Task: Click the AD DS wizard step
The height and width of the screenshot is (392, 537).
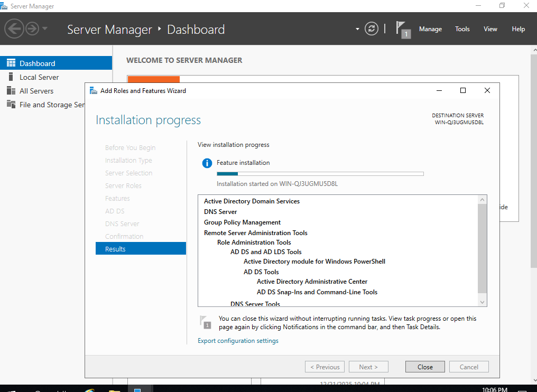Action: [x=115, y=211]
